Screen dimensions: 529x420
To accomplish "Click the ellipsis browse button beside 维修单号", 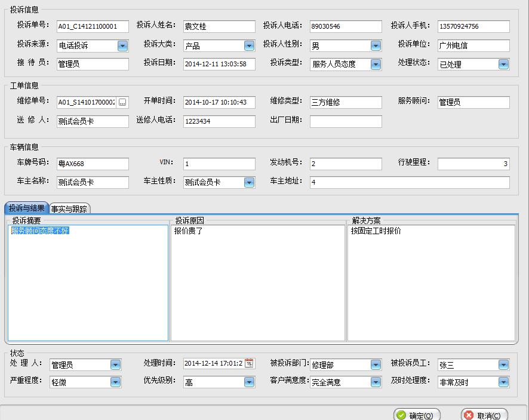I will click(122, 103).
